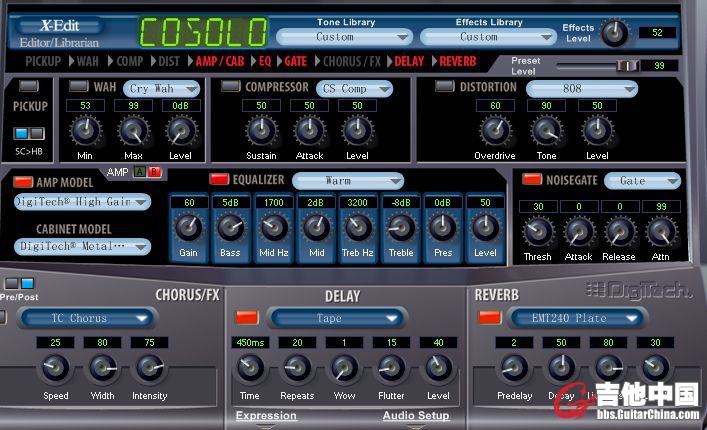
Task: Disable the Equalizer red power button
Action: tap(218, 180)
